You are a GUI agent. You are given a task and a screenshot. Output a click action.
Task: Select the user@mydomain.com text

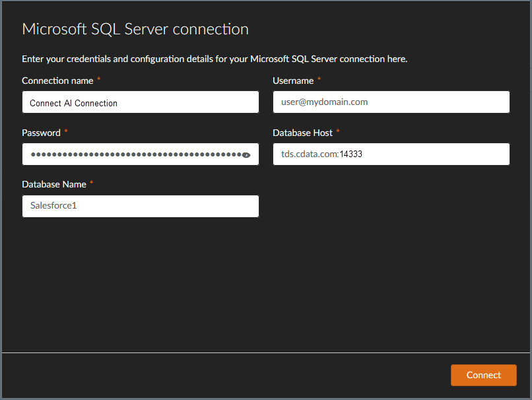coord(325,102)
